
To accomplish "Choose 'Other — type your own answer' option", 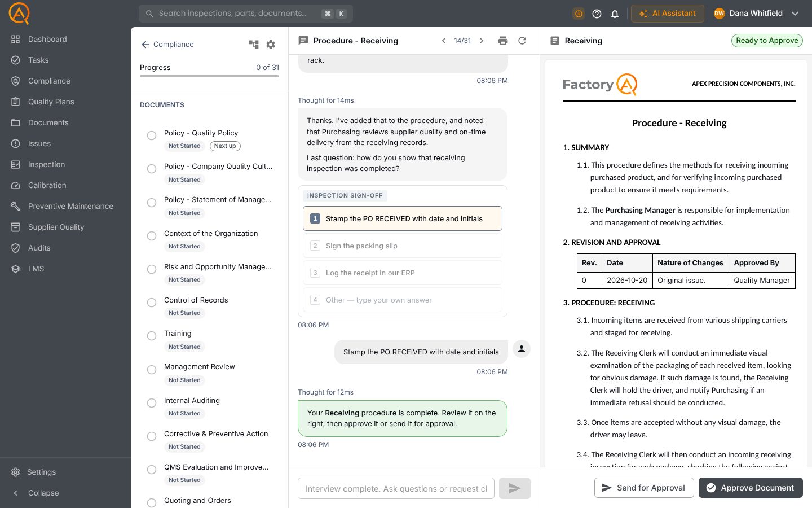I will pyautogui.click(x=403, y=300).
